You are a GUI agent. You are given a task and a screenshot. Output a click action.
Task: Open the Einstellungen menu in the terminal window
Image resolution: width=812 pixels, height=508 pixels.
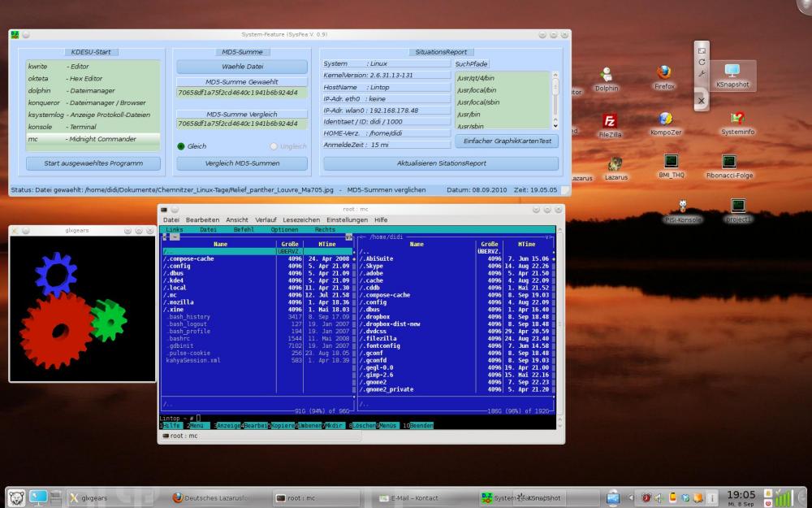click(347, 219)
